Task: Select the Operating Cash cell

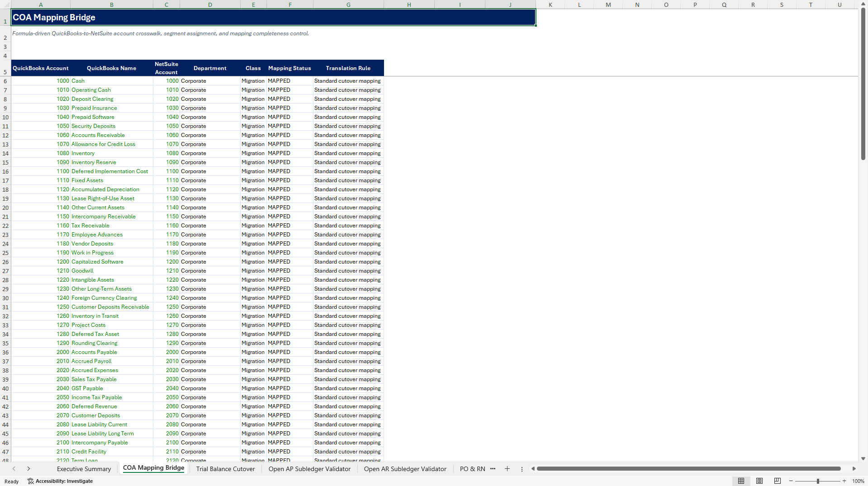Action: pyautogui.click(x=111, y=90)
